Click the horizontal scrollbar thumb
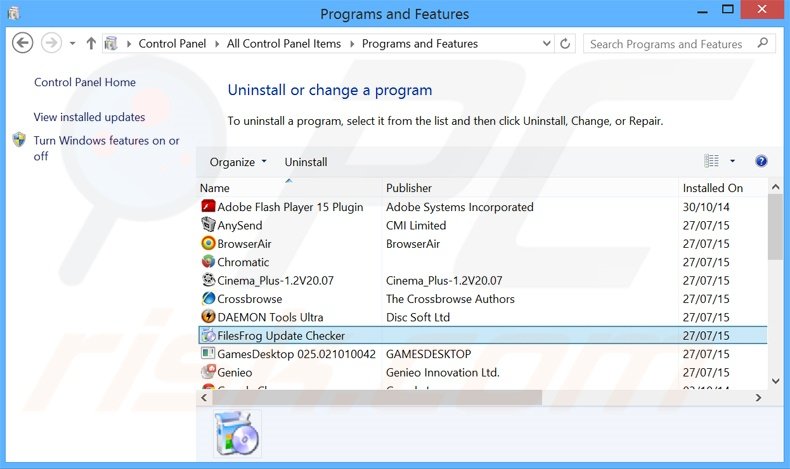 pos(377,397)
